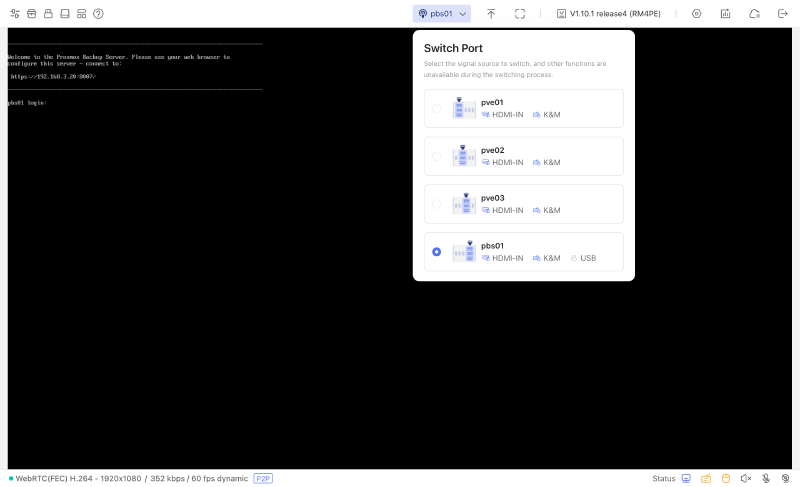Click the pve01 port name text
800x487 pixels.
click(x=492, y=102)
